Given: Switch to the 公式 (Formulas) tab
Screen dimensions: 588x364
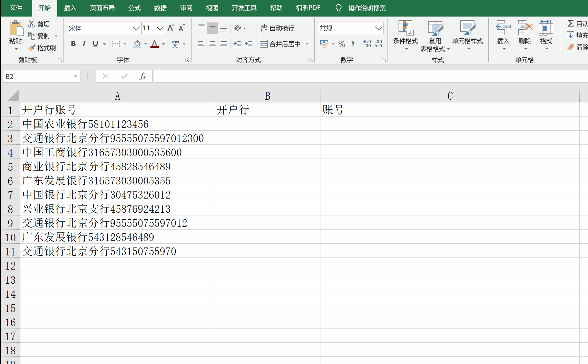Looking at the screenshot, I should coord(135,8).
